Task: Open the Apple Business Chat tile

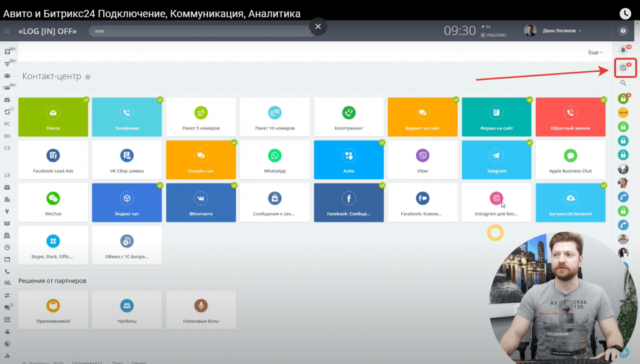Action: coord(570,160)
